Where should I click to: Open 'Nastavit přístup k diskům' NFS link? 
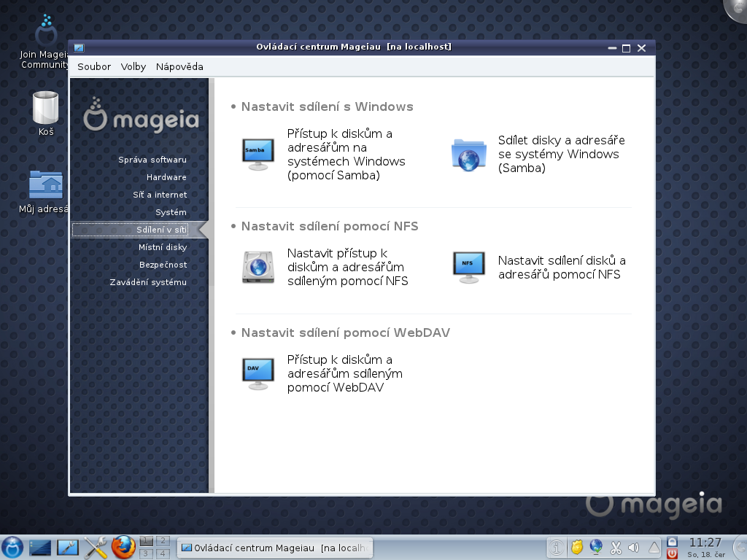[x=348, y=267]
